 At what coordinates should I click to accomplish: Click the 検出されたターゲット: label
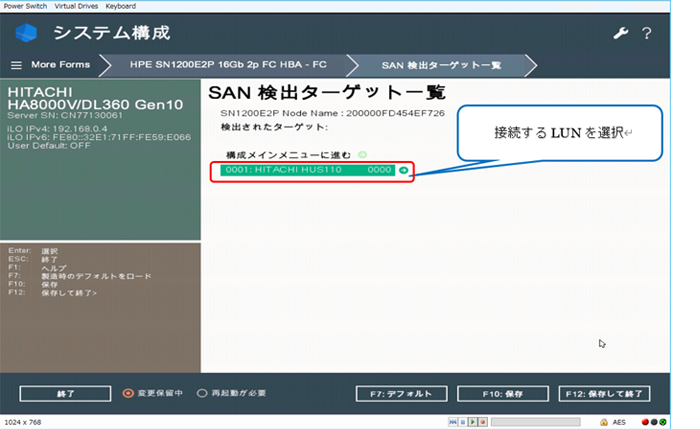[275, 127]
